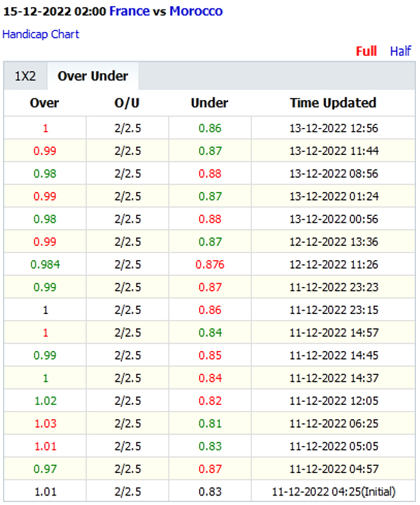
Task: Click Under value in 11-12-2022 23:23 row
Action: (x=210, y=287)
